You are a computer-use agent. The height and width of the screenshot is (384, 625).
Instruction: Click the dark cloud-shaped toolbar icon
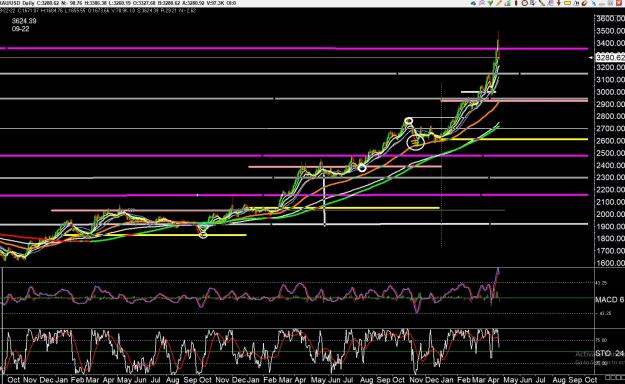point(473,3)
